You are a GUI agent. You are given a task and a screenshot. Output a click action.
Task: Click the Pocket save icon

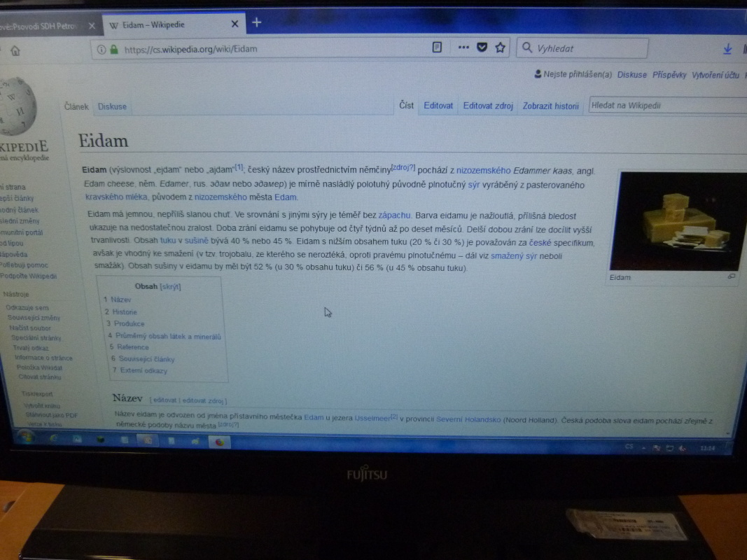482,48
